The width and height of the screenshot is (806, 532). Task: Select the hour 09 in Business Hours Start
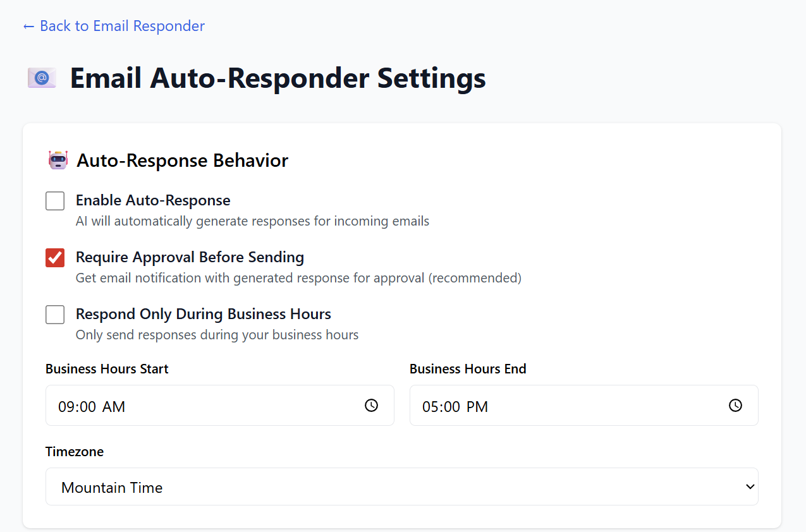point(66,407)
